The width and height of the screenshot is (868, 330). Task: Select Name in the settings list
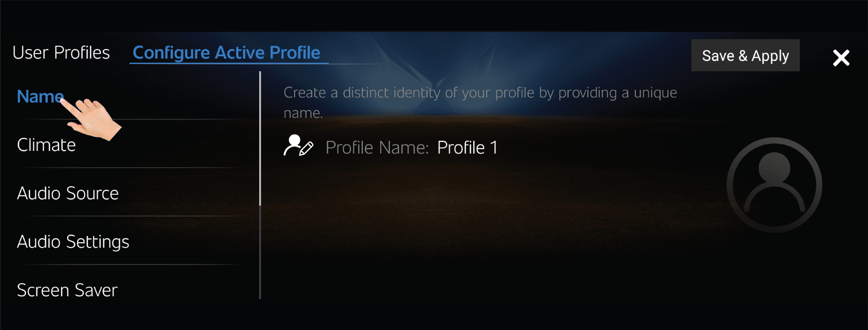[40, 96]
